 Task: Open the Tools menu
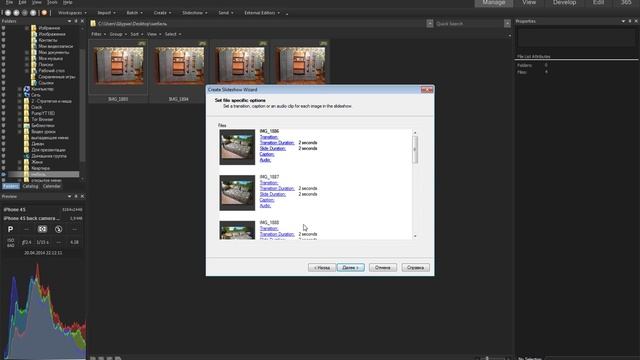point(52,2)
